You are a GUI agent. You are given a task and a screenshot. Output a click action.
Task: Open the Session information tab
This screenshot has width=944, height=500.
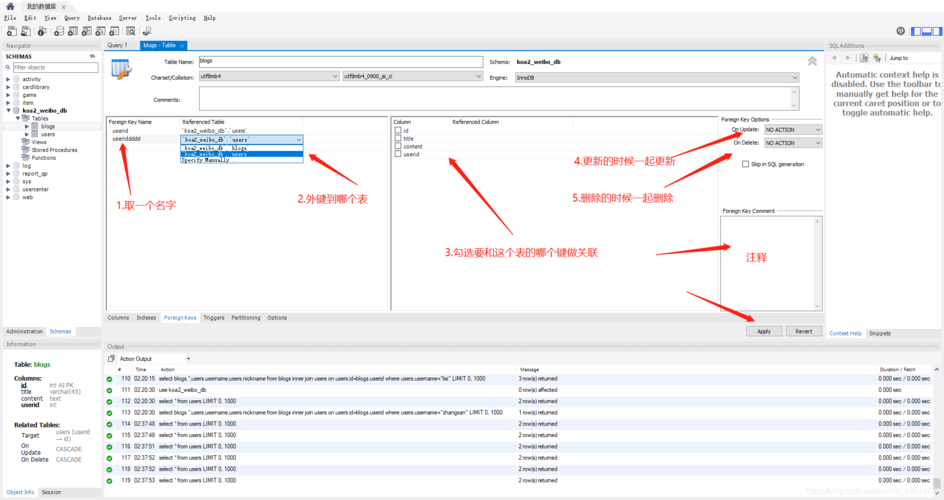point(51,492)
